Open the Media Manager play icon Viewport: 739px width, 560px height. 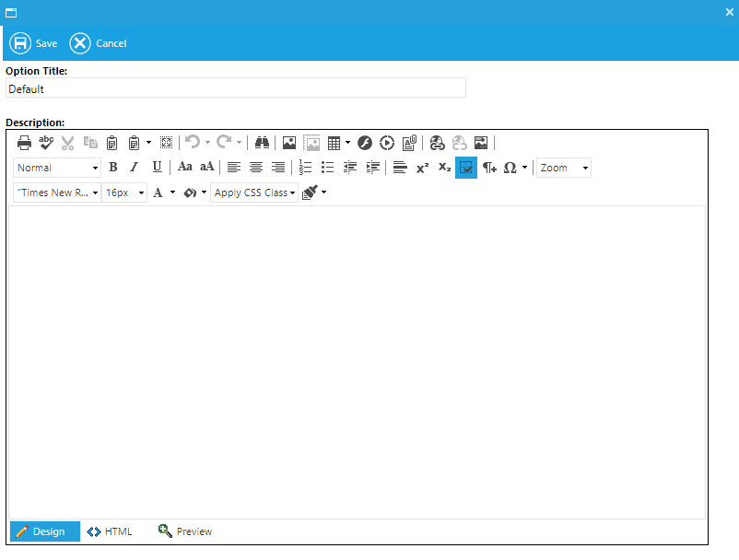(x=387, y=143)
